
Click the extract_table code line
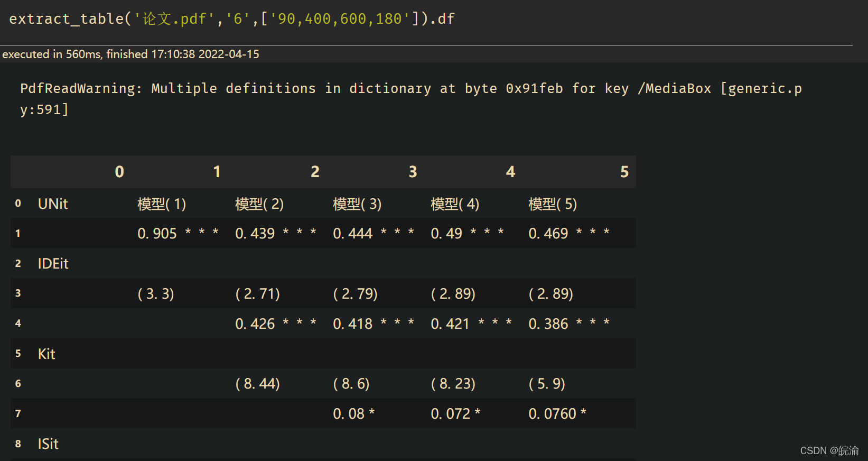(x=232, y=19)
